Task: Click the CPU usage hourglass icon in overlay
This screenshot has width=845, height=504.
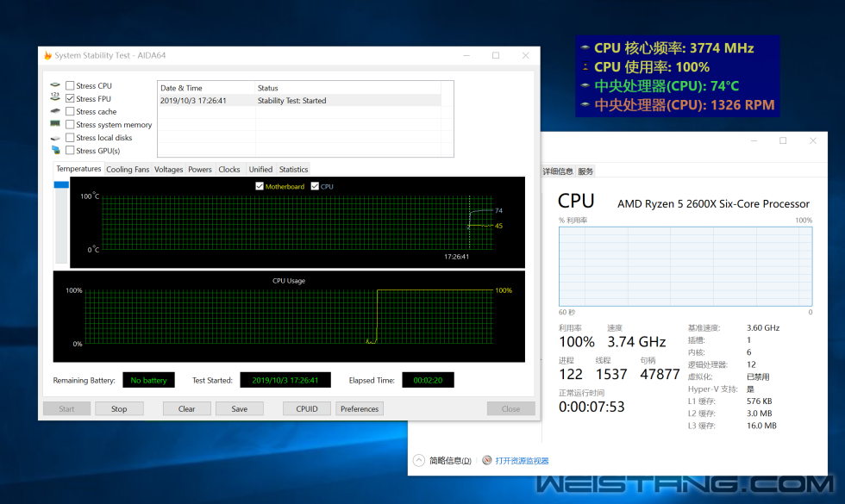Action: [x=585, y=67]
